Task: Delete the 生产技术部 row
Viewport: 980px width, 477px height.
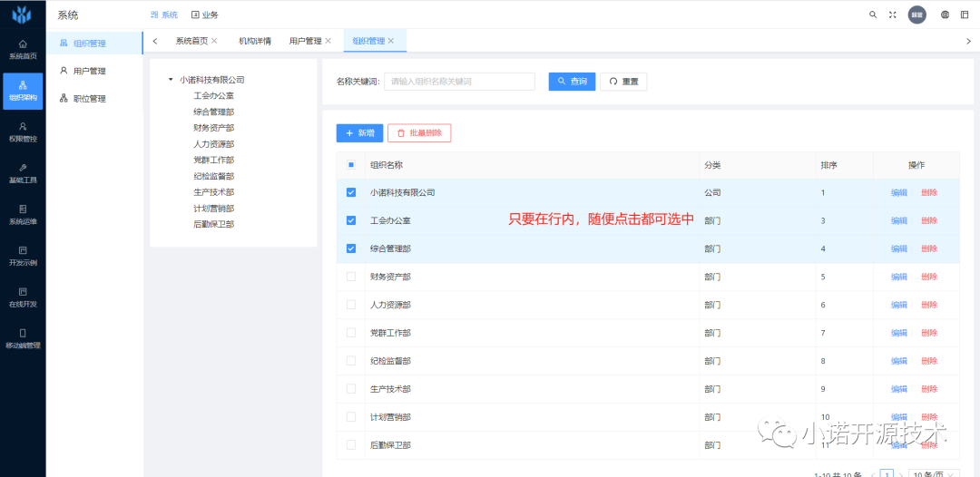Action: (x=929, y=389)
